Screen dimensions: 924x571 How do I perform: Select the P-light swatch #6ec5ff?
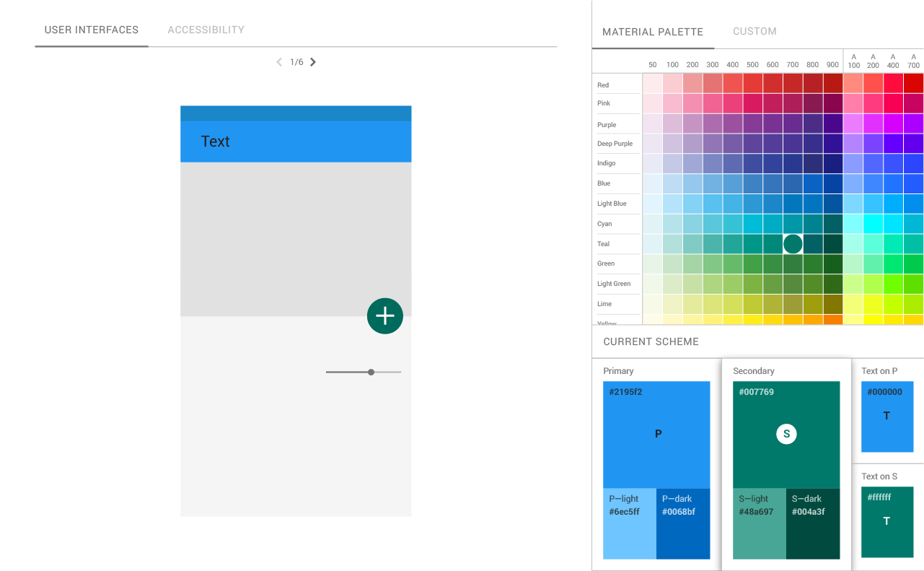630,524
